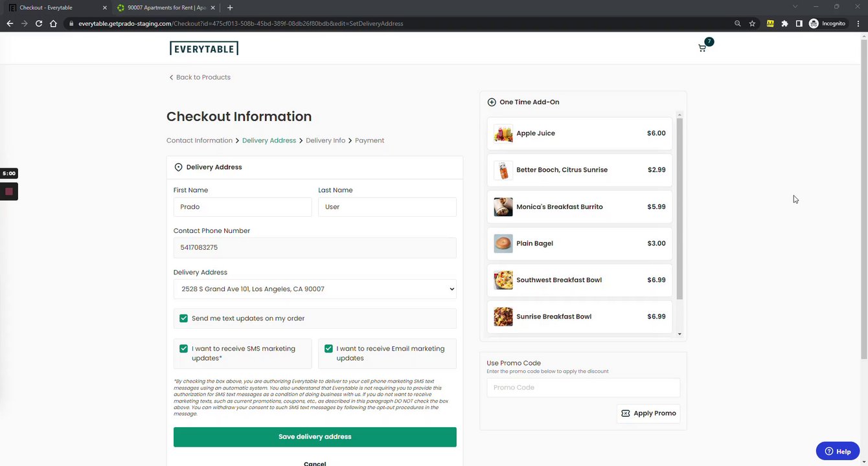Open Incognito profile indicator
The height and width of the screenshot is (466, 868).
827,23
